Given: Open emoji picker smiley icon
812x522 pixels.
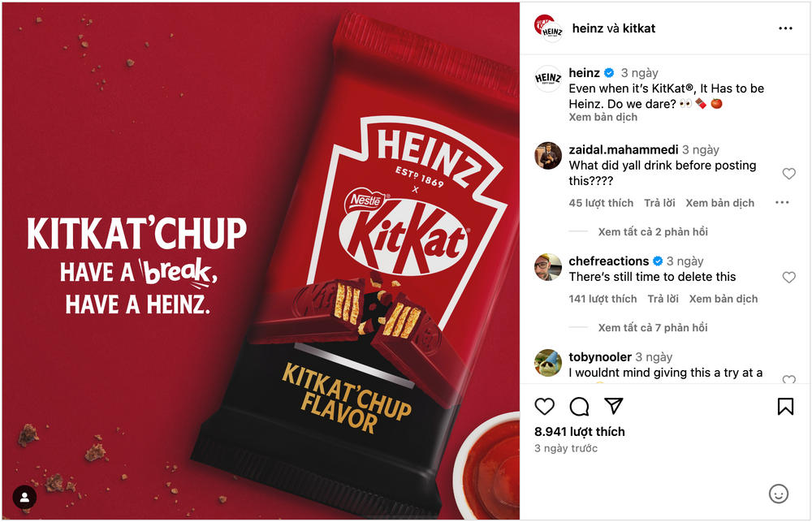Looking at the screenshot, I should [779, 494].
